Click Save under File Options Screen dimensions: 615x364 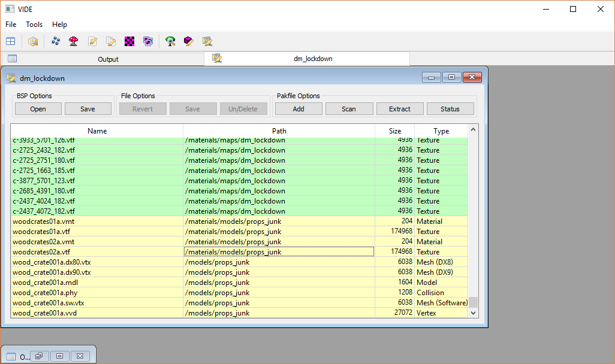pyautogui.click(x=193, y=109)
